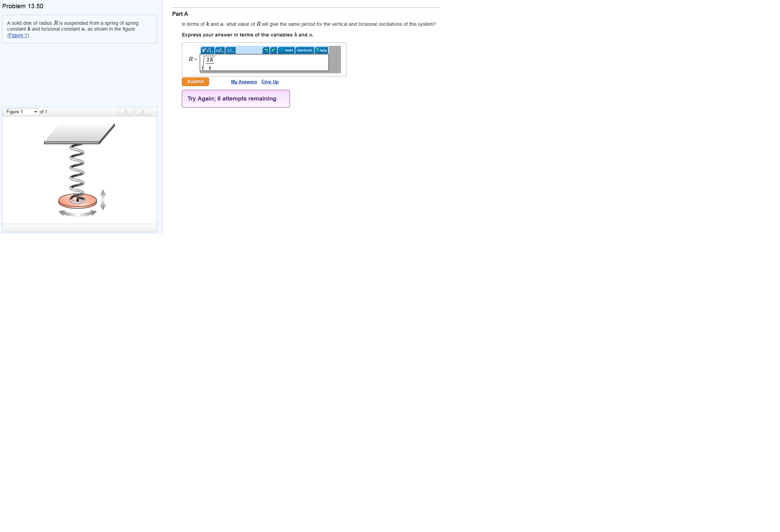Viewport: 780px width, 532px height.
Task: Click the undo arrow icon
Action: [x=266, y=50]
